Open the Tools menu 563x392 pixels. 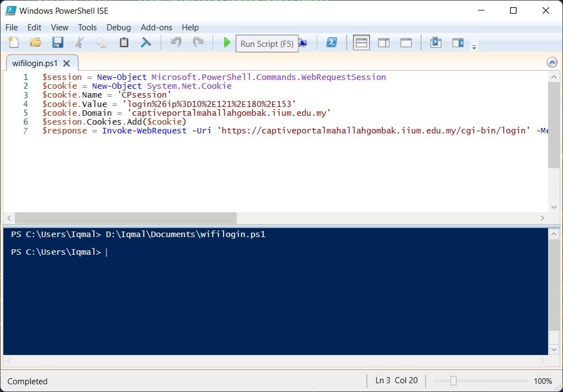tap(87, 28)
